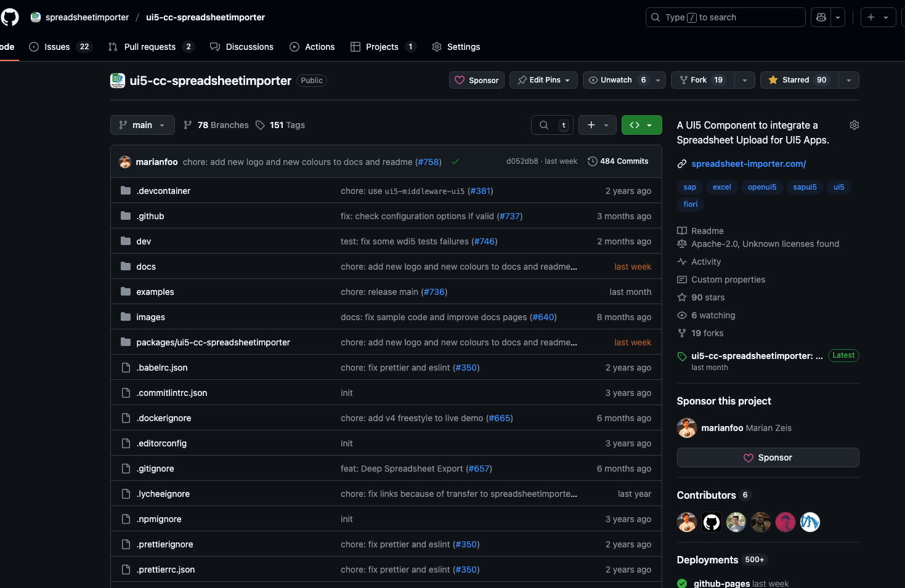The width and height of the screenshot is (905, 588).
Task: Open packages/ui5-cc-spreadsheetimporter folder
Action: point(213,342)
